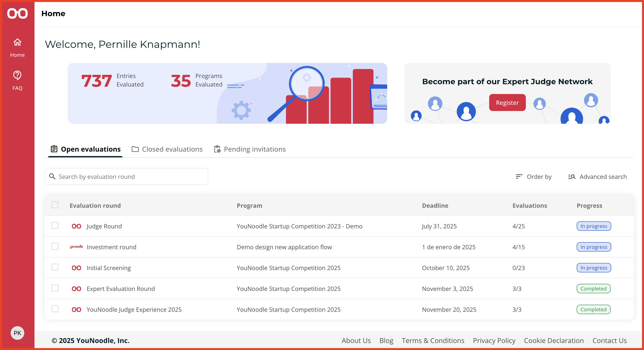Open the Privacy Policy footer link
644x350 pixels.
click(x=494, y=340)
